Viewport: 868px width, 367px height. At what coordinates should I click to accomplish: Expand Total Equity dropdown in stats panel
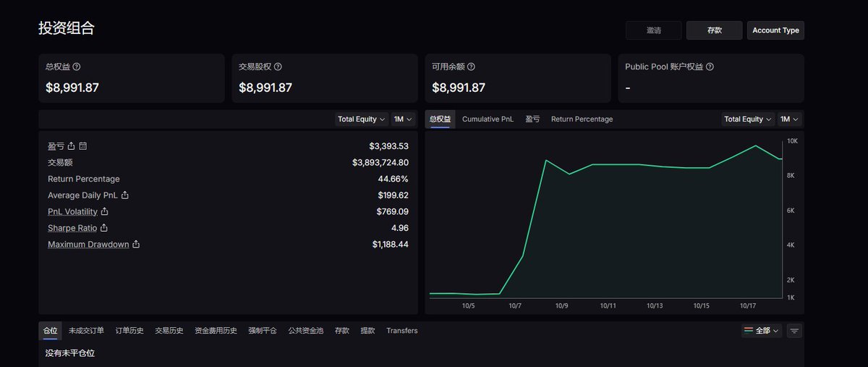361,119
